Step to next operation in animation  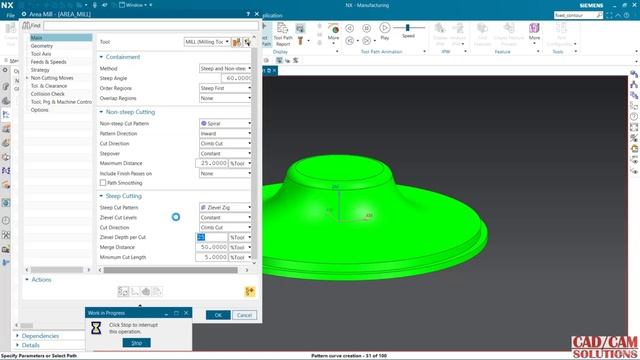pyautogui.click(x=367, y=40)
